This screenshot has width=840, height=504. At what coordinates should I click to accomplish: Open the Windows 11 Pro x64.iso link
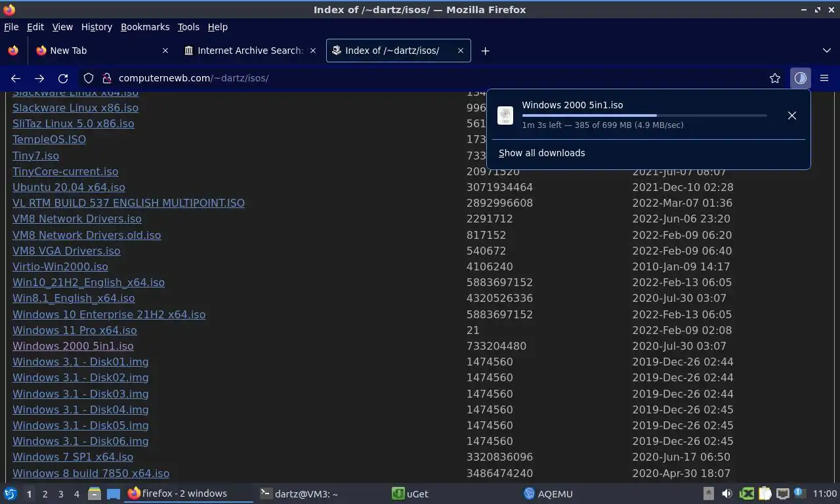75,330
